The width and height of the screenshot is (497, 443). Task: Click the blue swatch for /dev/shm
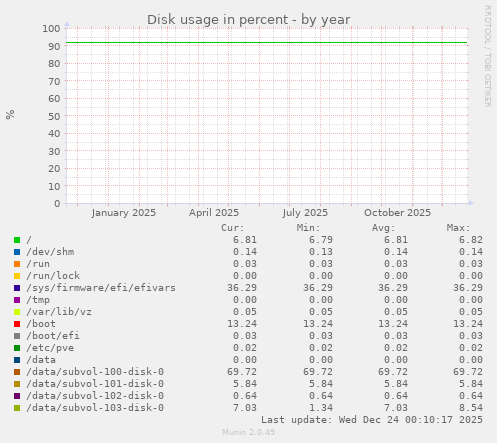[17, 252]
